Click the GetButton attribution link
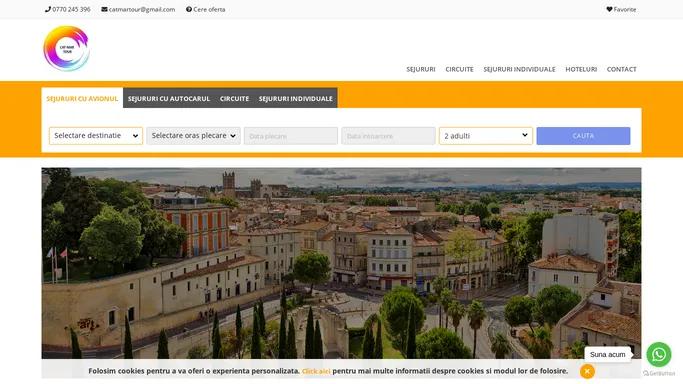The width and height of the screenshot is (683, 384). [x=659, y=373]
